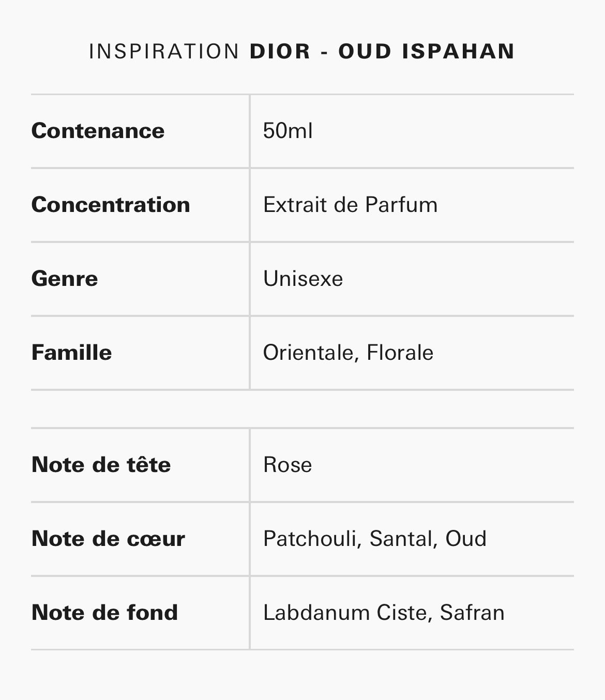
Task: Click the Orientale, Florale value
Action: (x=348, y=353)
